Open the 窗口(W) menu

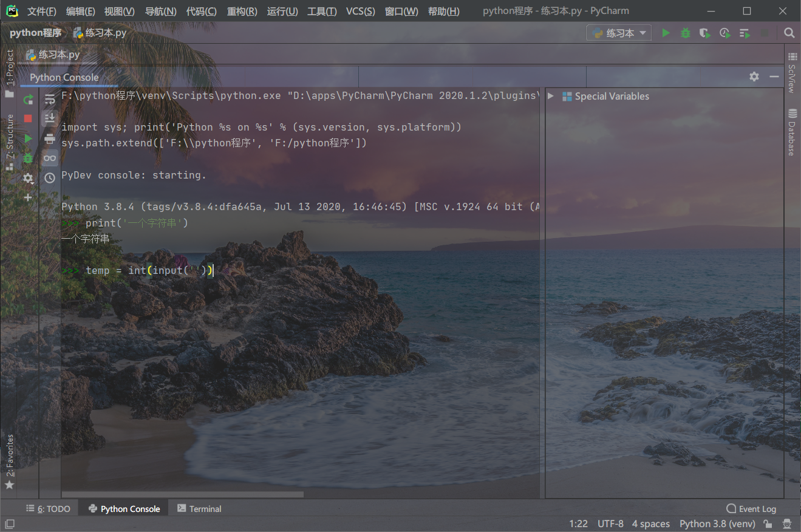tap(401, 12)
